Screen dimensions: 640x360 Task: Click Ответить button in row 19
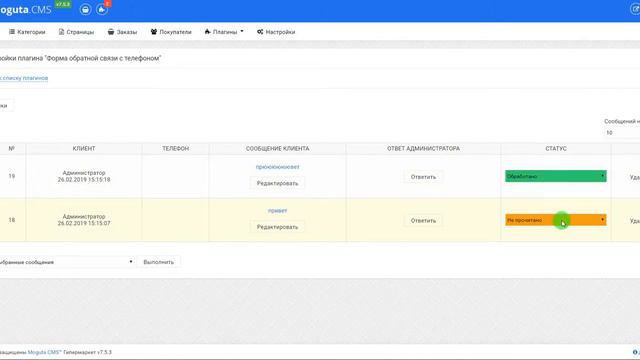[423, 177]
